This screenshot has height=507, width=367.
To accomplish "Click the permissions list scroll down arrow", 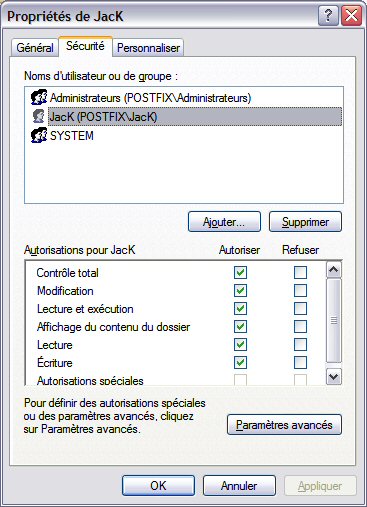I will point(334,377).
